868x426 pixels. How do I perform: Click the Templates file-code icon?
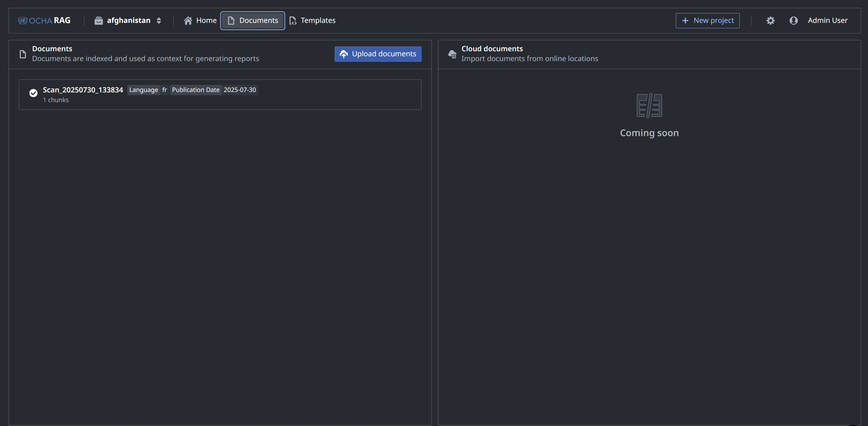pos(293,21)
